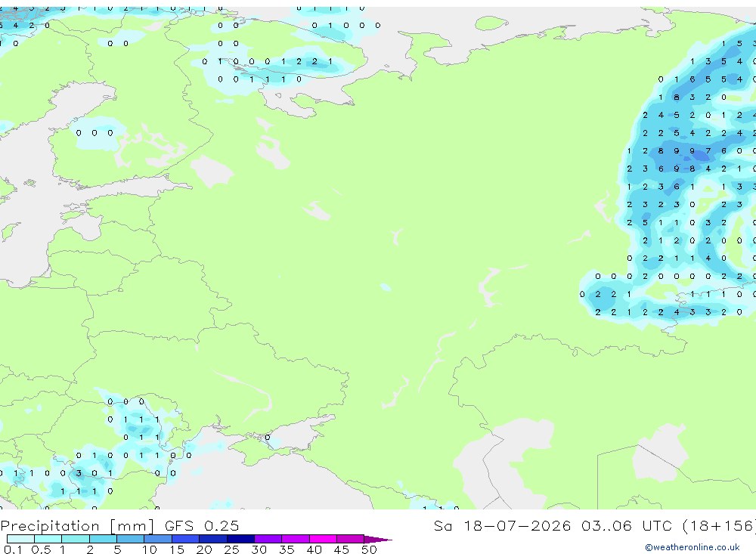This screenshot has width=756, height=554.
Task: Click the legend value '50'
Action: (369, 549)
